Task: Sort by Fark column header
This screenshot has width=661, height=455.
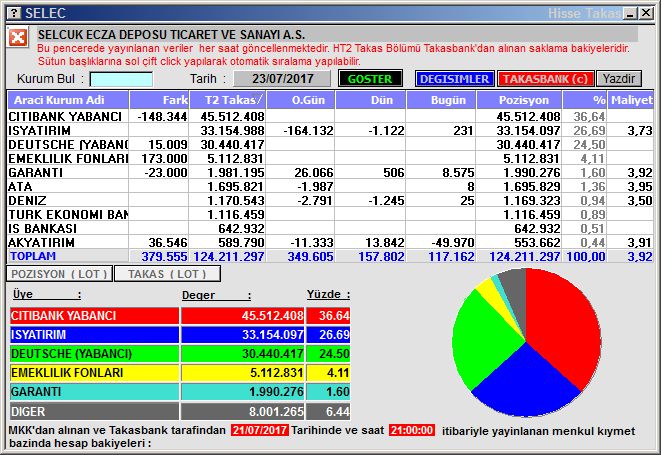Action: click(x=159, y=100)
